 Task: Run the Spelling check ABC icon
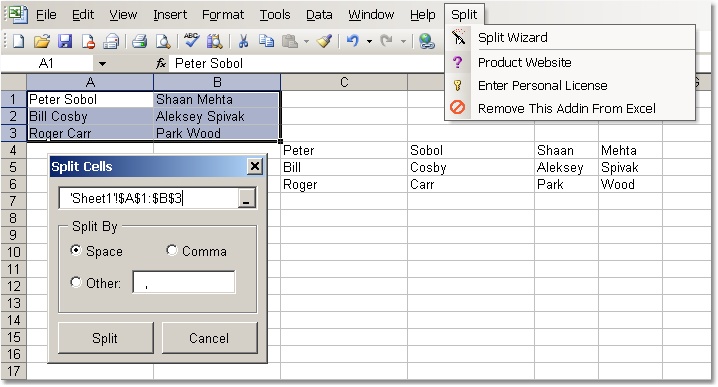191,41
